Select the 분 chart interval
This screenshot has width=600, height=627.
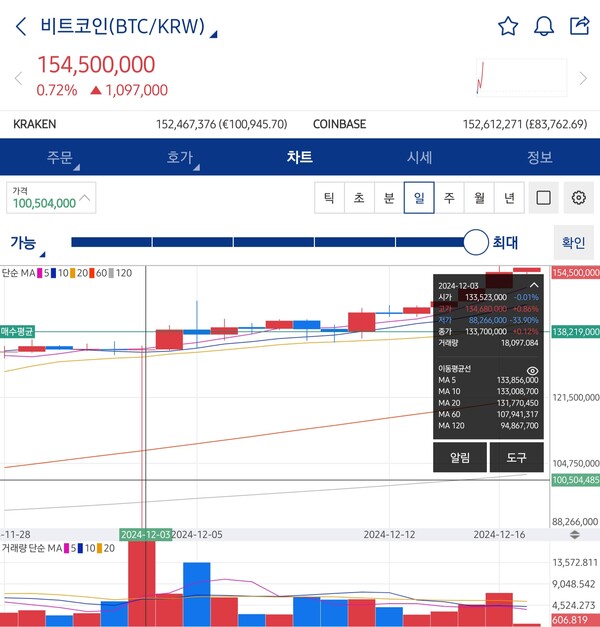click(389, 198)
